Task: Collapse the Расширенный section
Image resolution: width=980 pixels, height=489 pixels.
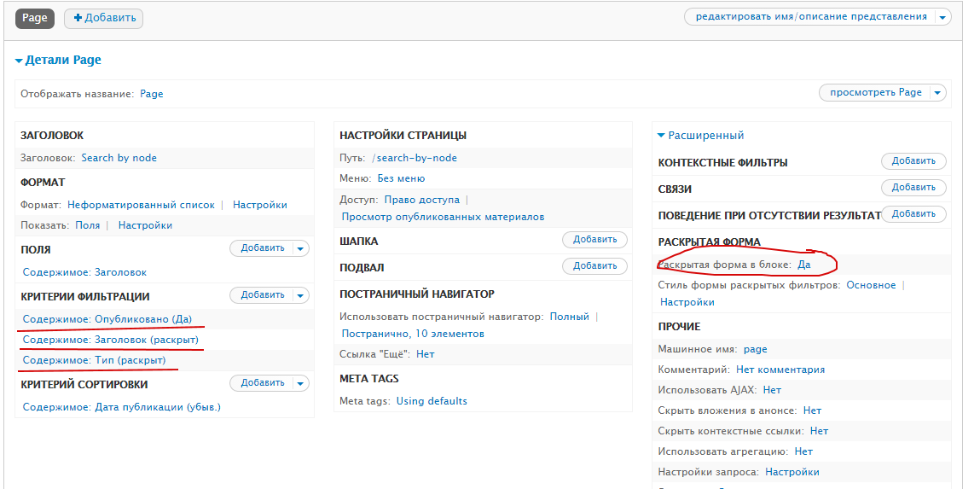Action: pyautogui.click(x=700, y=135)
